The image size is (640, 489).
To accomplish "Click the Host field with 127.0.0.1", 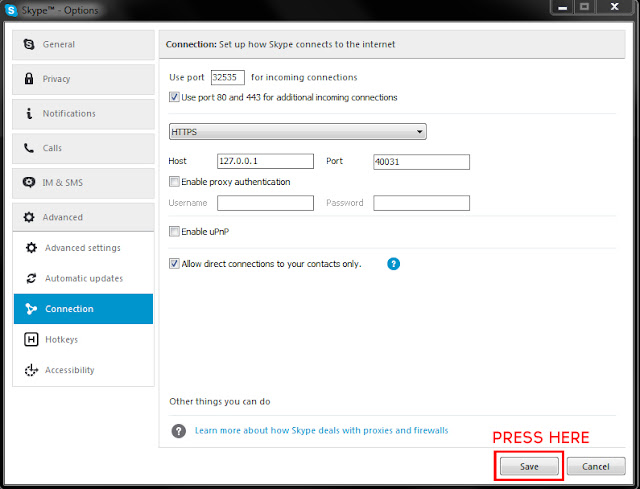I will click(265, 161).
